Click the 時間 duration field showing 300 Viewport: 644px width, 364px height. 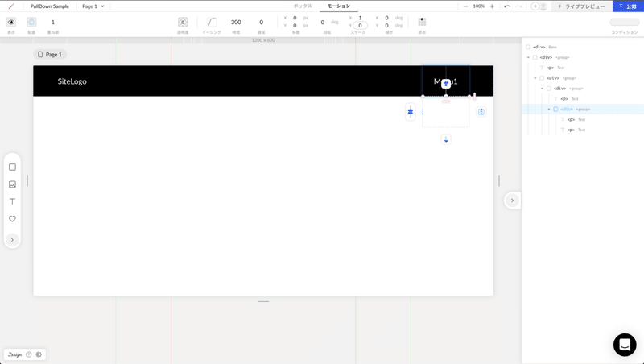(236, 23)
